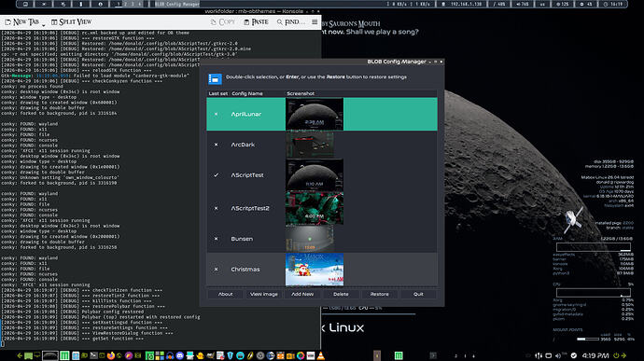The image size is (644, 361).
Task: Click the Restore button
Action: point(380,294)
